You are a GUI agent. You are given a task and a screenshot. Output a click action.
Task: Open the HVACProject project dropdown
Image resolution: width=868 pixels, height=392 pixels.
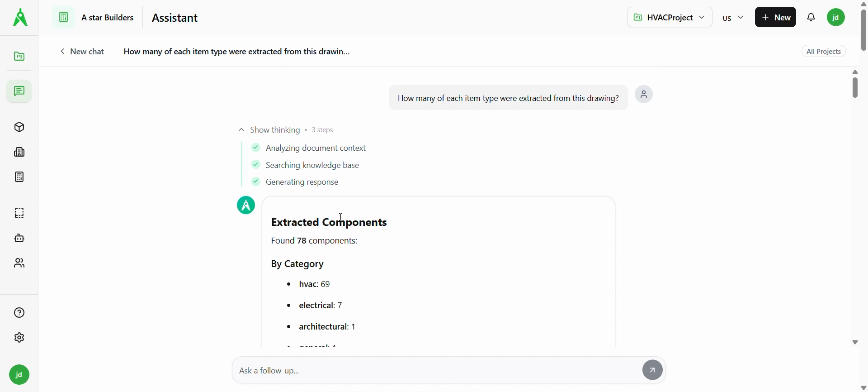[x=670, y=18]
